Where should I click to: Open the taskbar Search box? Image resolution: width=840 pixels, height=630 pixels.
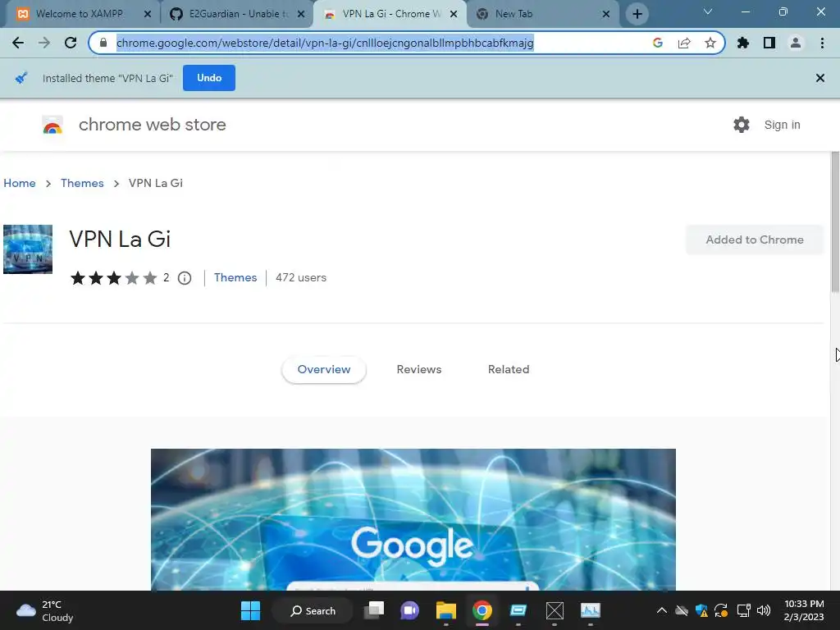(313, 610)
